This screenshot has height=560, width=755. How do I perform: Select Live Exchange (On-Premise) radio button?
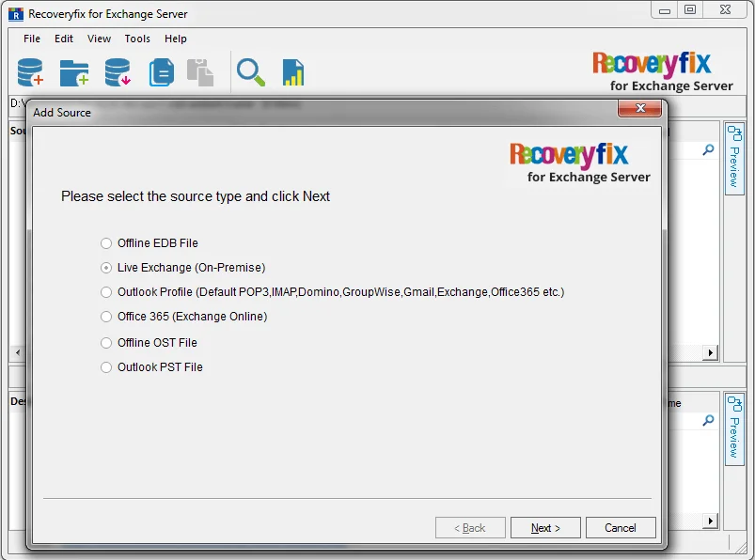click(106, 268)
